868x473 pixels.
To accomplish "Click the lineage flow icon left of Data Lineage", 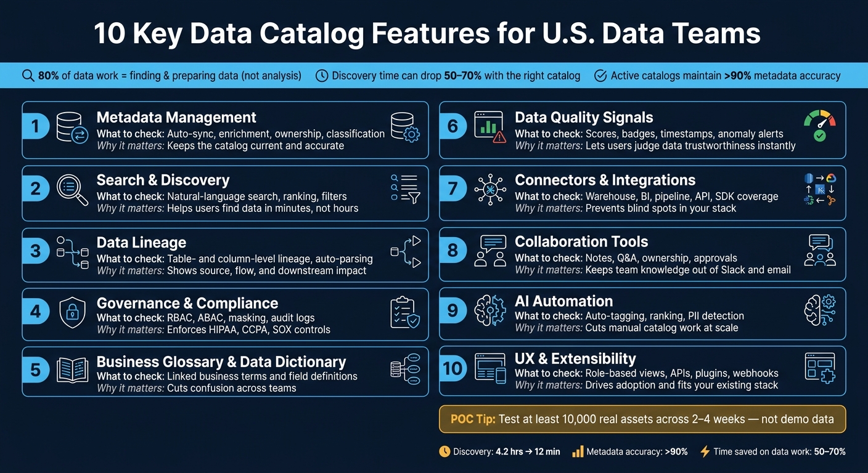I will coord(72,253).
